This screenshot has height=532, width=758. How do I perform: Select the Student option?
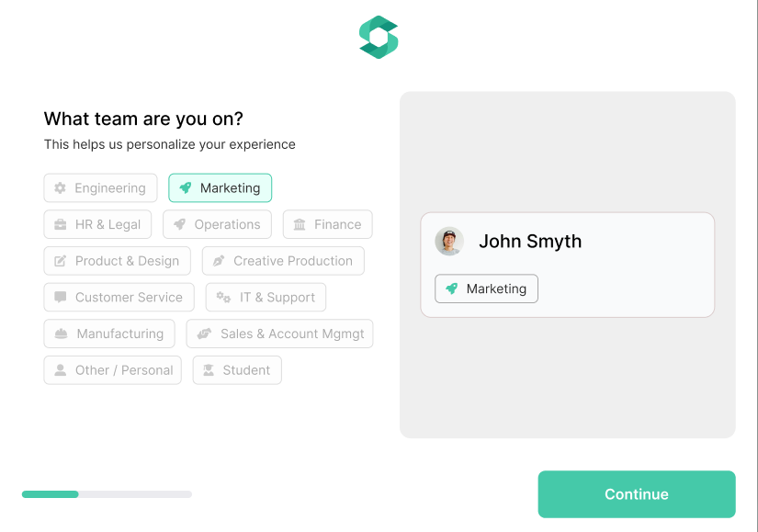(237, 370)
